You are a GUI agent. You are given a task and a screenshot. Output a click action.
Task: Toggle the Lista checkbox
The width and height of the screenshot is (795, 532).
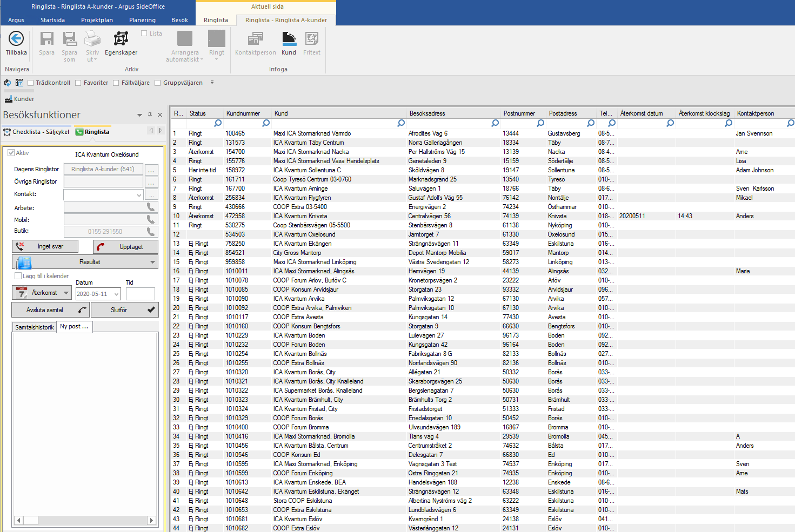point(144,33)
